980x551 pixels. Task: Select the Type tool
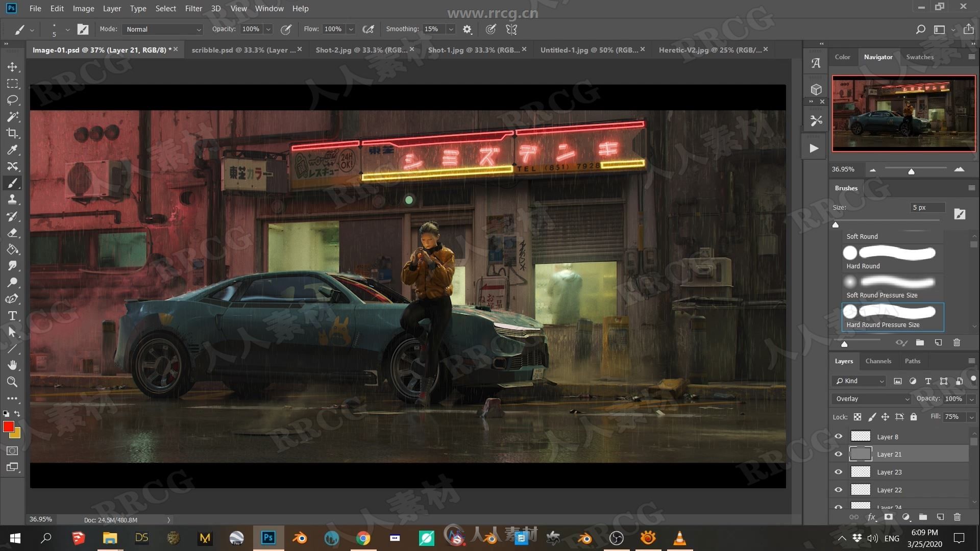[12, 315]
